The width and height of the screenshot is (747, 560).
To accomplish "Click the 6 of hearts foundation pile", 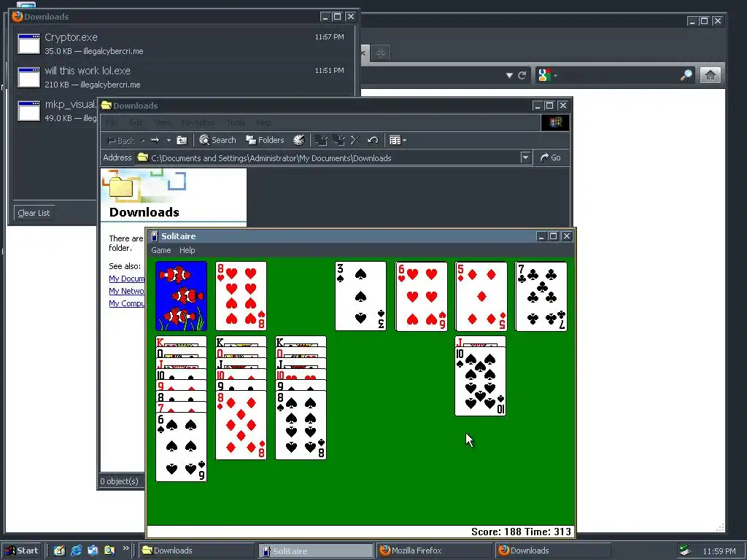I will [421, 296].
